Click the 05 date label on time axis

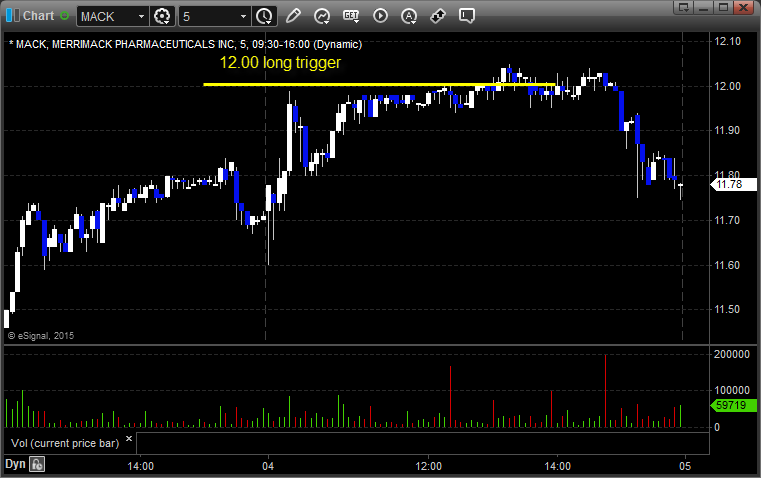coord(685,466)
